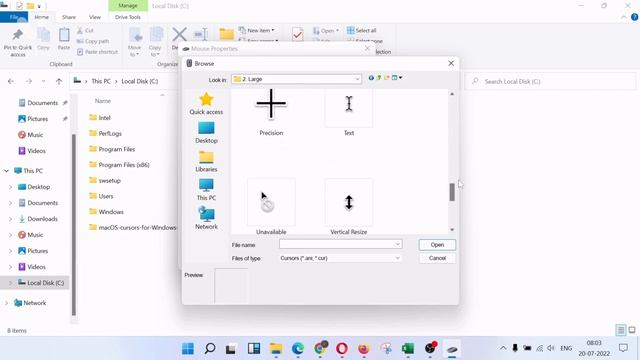Image resolution: width=640 pixels, height=360 pixels.
Task: Open Libraries in Browse places bar
Action: (x=206, y=161)
